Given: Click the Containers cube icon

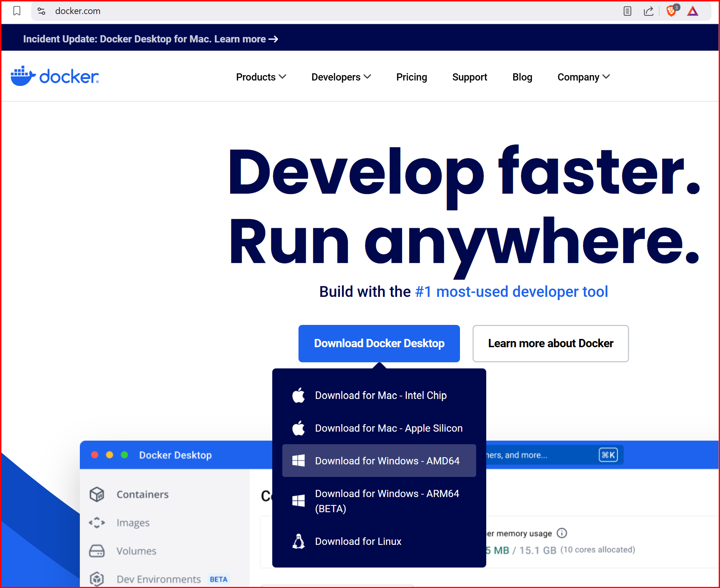Looking at the screenshot, I should (x=97, y=494).
